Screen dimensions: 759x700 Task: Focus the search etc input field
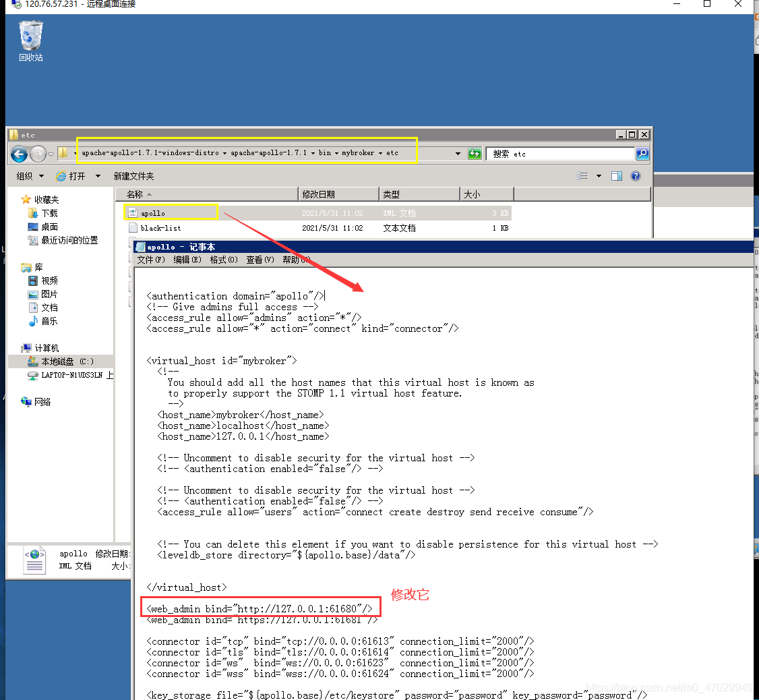[561, 154]
